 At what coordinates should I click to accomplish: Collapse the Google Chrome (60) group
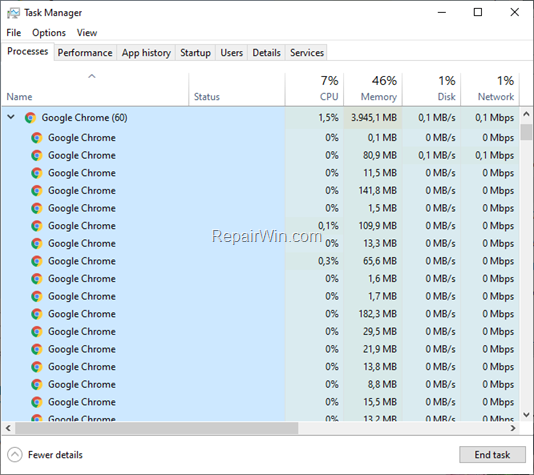tap(11, 117)
